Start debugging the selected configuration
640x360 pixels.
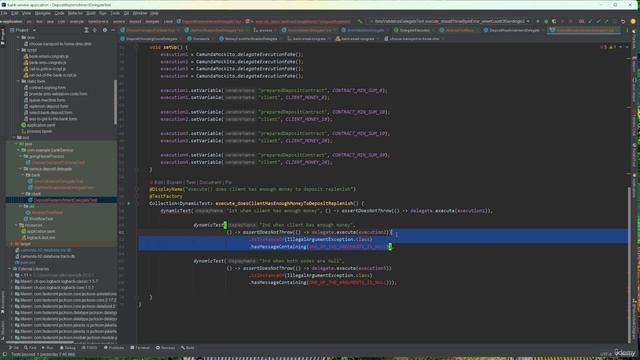546,21
